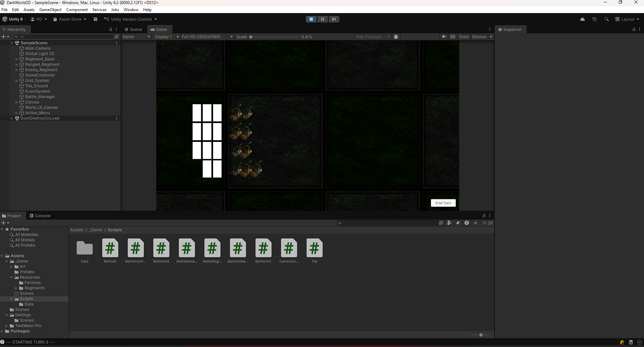
Task: Open the global Search magnifier icon
Action: pyautogui.click(x=607, y=19)
